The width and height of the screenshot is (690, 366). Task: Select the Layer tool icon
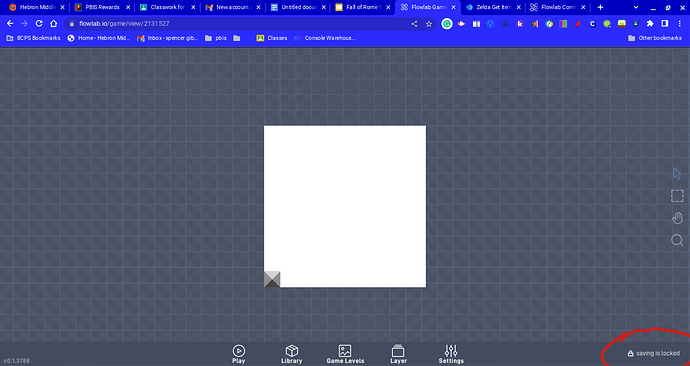click(x=398, y=354)
